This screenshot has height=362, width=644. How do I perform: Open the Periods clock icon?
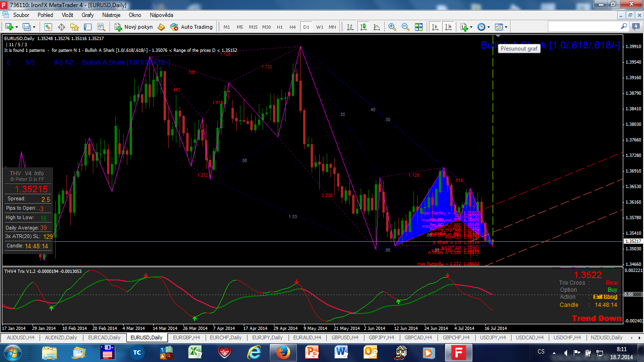coord(481,27)
